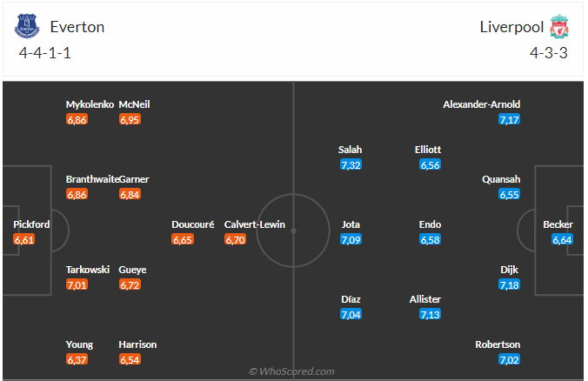This screenshot has width=588, height=381.
Task: Click the Liverpool club crest icon
Action: tap(558, 27)
